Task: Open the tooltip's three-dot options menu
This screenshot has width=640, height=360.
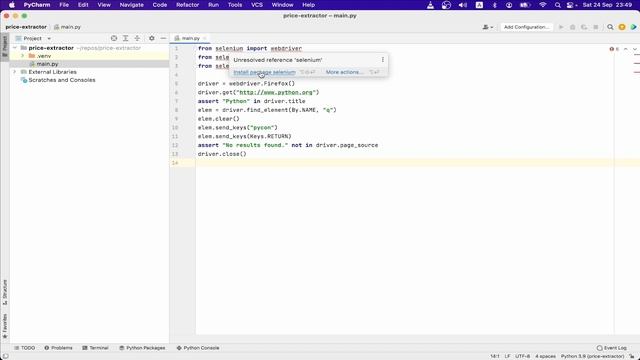Action: [x=382, y=60]
